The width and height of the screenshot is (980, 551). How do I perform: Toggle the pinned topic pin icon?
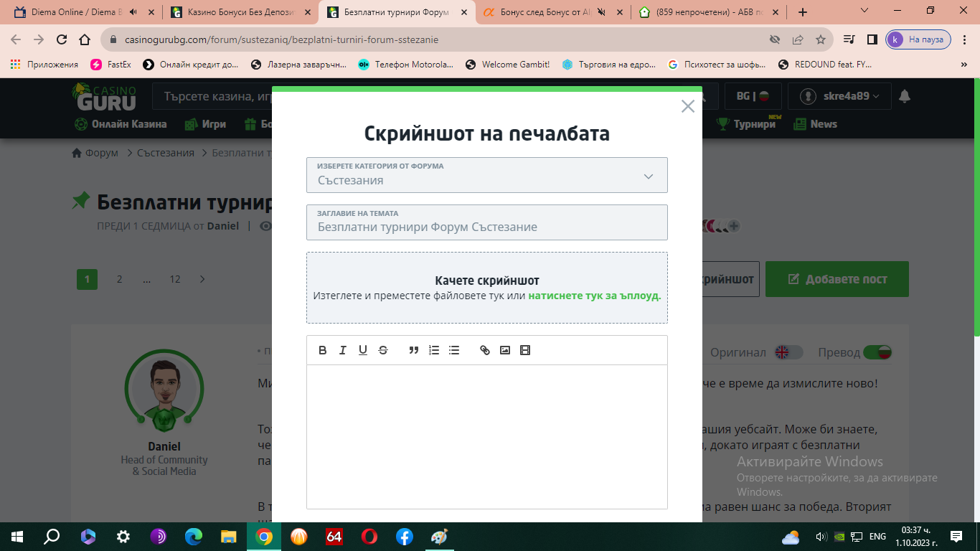pos(81,202)
